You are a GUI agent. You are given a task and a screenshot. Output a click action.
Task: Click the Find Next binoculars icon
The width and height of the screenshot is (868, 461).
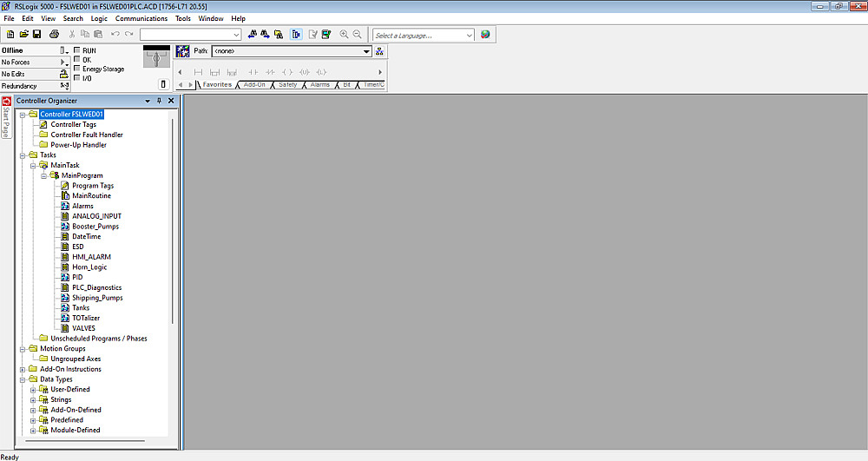(265, 35)
